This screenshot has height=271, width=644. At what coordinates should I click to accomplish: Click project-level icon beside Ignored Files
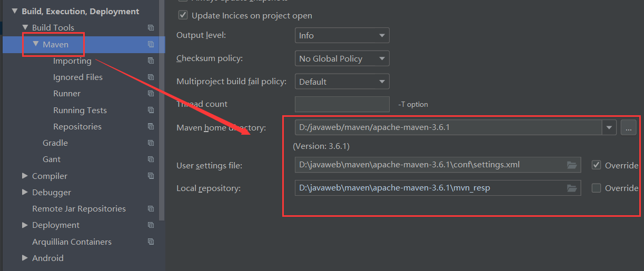[x=151, y=77]
